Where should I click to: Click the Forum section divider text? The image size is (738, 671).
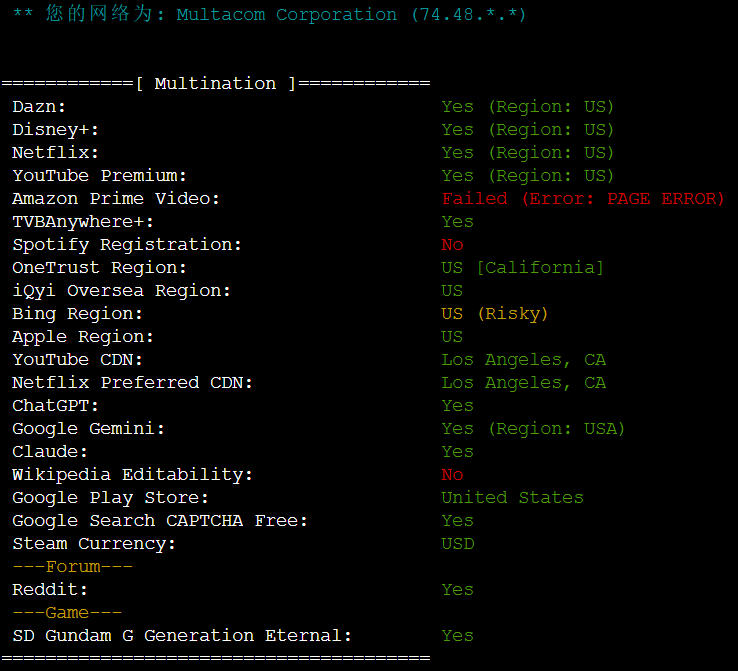72,566
